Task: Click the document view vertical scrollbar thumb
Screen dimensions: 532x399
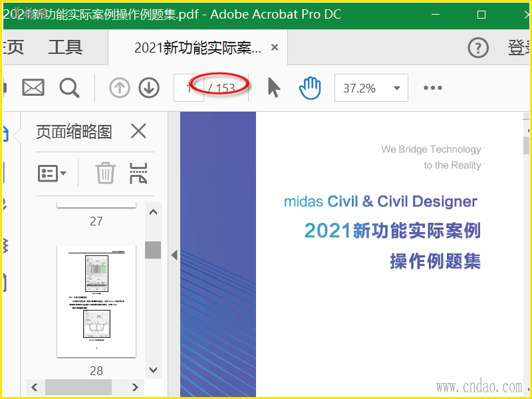Action: pos(526,145)
